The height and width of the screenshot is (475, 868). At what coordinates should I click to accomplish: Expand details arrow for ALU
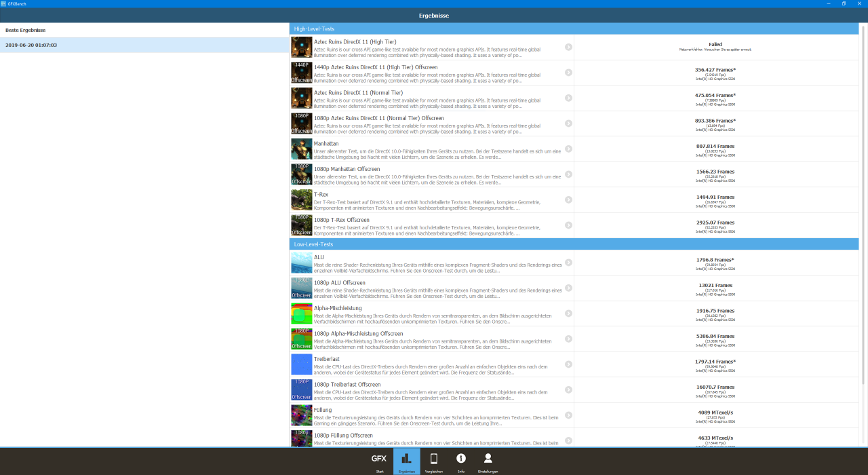(x=568, y=263)
